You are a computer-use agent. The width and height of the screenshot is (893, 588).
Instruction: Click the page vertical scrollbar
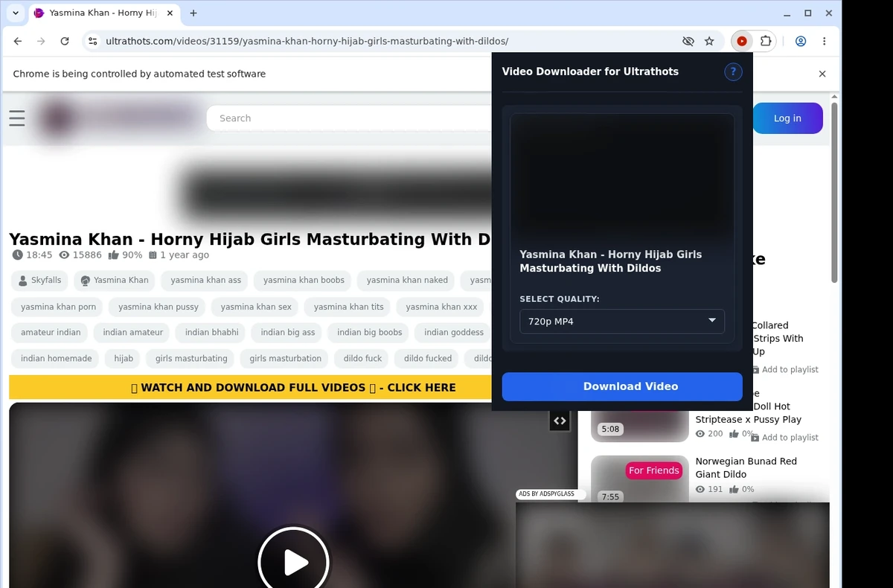click(x=835, y=194)
